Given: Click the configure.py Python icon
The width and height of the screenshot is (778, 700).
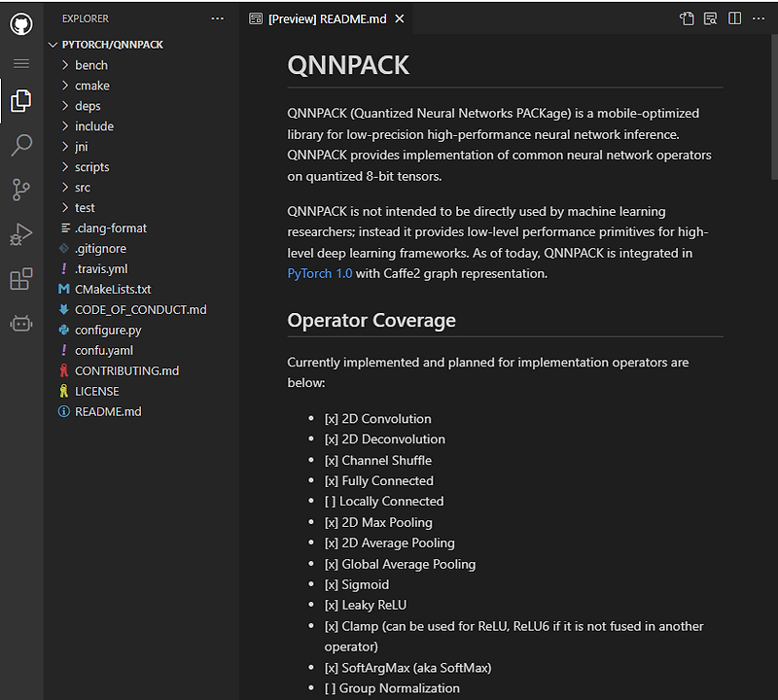Looking at the screenshot, I should [x=64, y=330].
